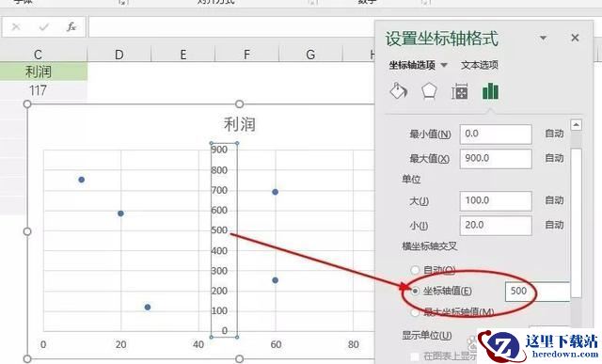Click the pane scrollbar up arrow
This screenshot has width=602, height=364.
click(577, 125)
